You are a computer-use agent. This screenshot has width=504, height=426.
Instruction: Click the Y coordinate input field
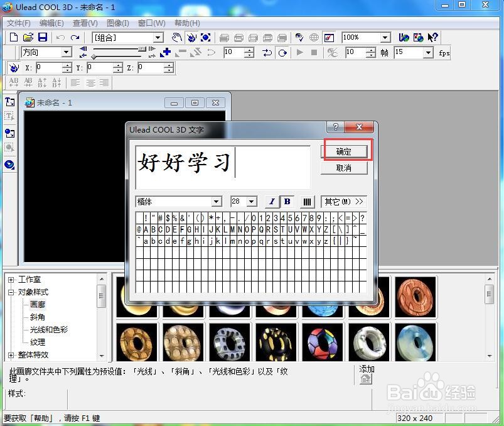point(100,68)
